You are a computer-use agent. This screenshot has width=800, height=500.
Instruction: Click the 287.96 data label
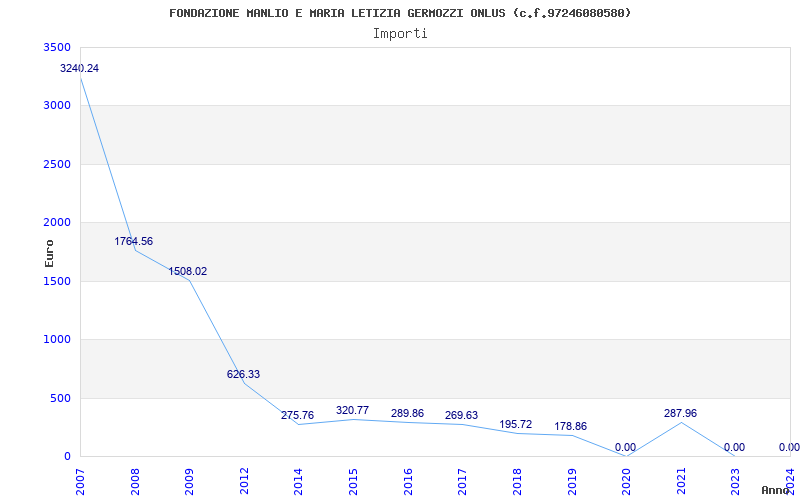[x=680, y=413]
